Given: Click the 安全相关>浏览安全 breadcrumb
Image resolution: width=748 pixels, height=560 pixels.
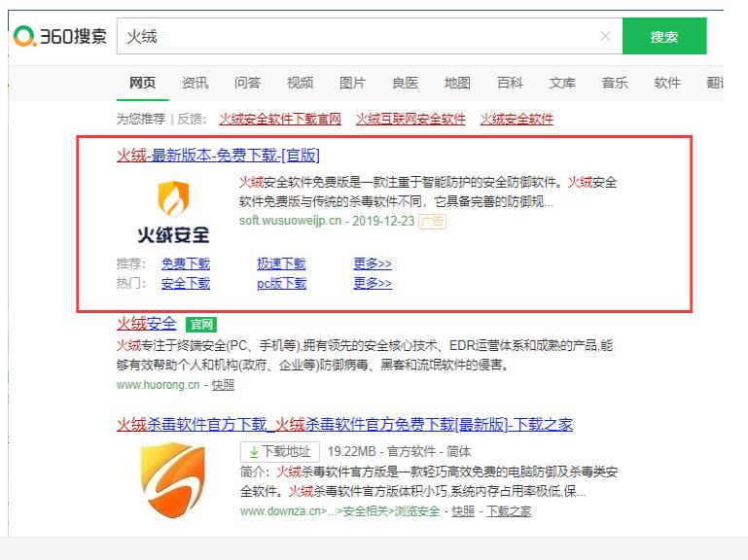Looking at the screenshot, I should coord(391,511).
